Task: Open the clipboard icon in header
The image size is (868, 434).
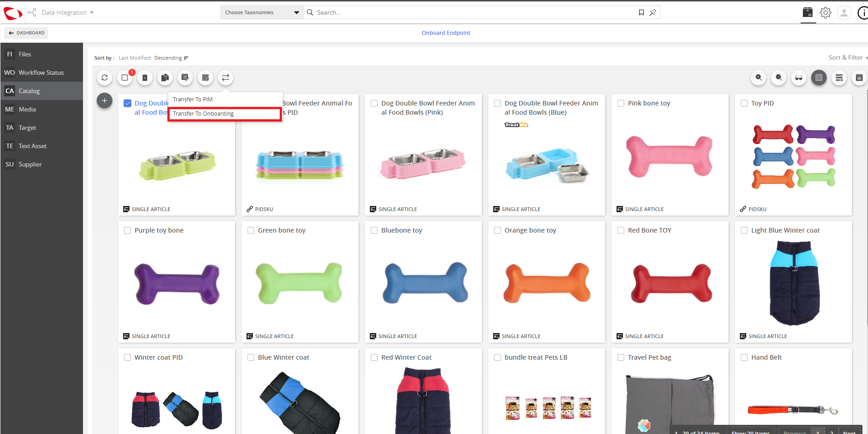Action: click(808, 12)
